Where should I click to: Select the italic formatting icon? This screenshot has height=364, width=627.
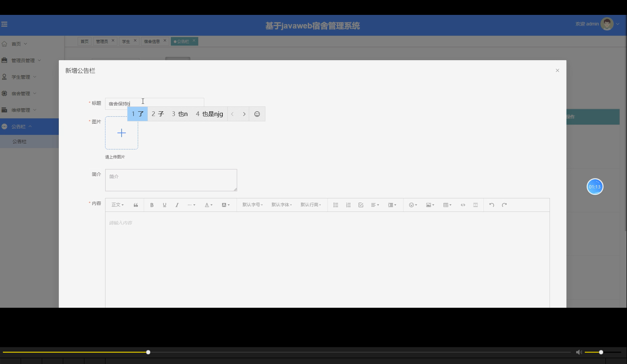[177, 205]
